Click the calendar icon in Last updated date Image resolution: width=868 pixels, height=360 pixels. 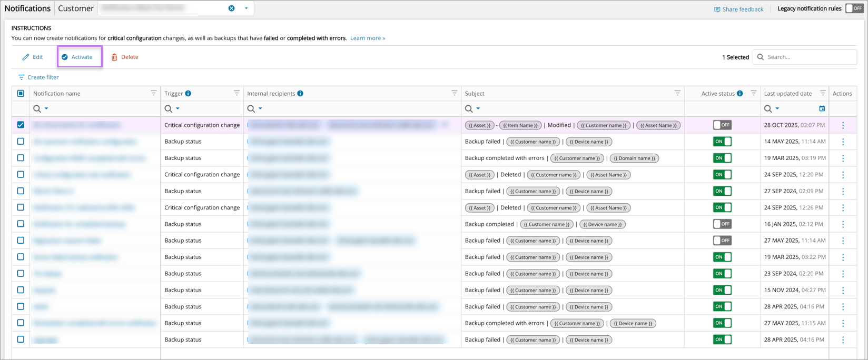click(822, 109)
